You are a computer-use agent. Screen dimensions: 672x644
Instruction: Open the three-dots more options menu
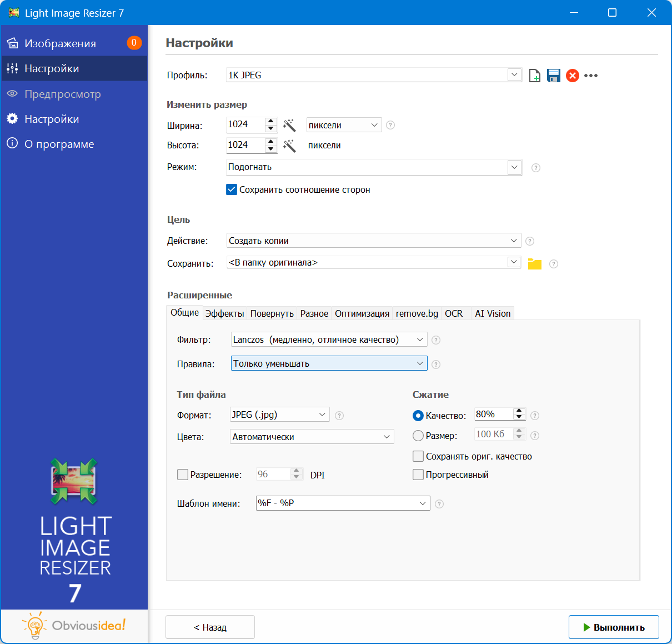click(x=591, y=76)
